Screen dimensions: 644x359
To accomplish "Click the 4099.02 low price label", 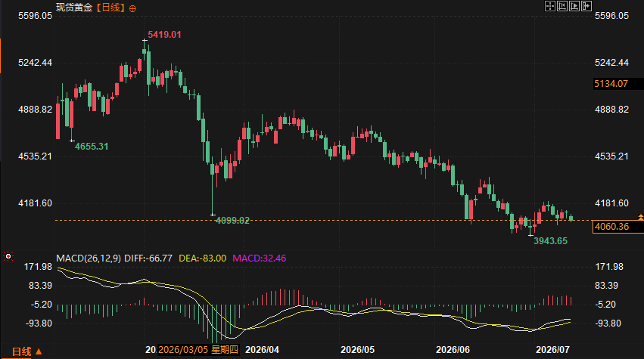I will pos(232,221).
